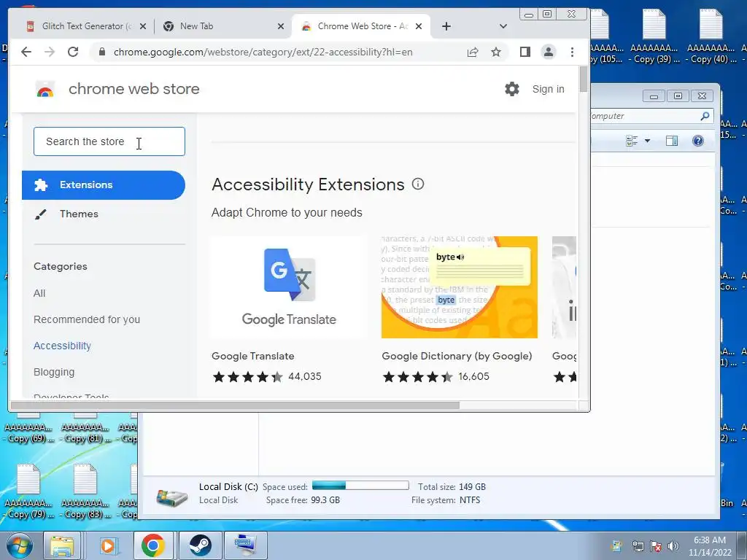Click Google Translate star rating
Screen dimensions: 747x560
[x=247, y=377]
